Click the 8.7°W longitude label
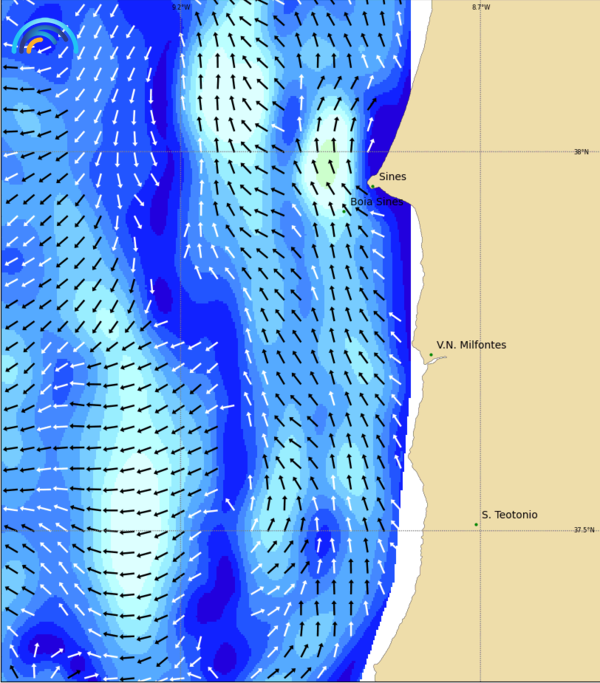Screen dimensions: 600x683 coord(481,7)
